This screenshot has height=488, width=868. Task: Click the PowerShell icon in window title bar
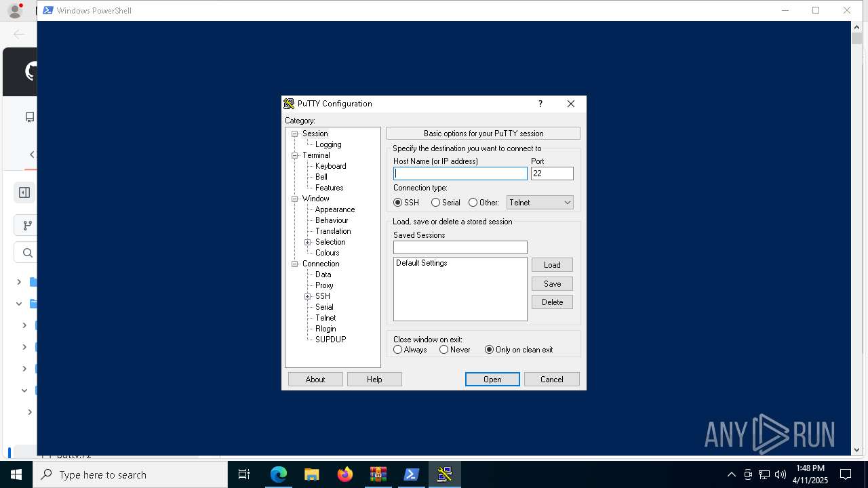coord(47,10)
